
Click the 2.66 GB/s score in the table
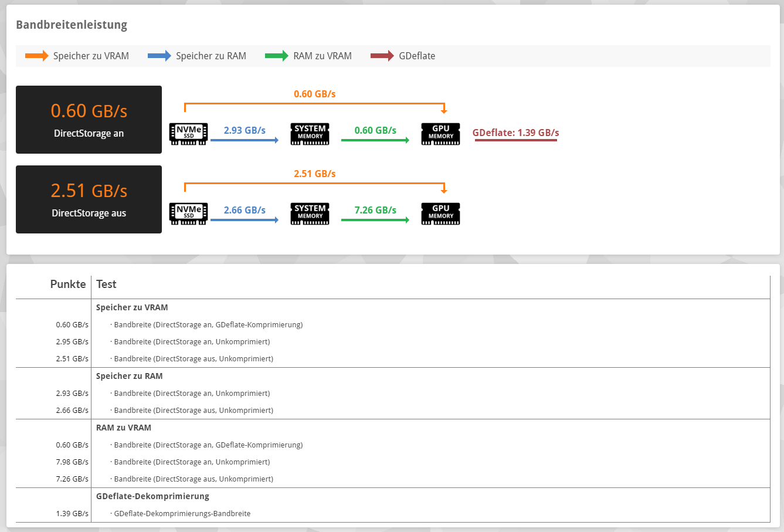pos(72,411)
